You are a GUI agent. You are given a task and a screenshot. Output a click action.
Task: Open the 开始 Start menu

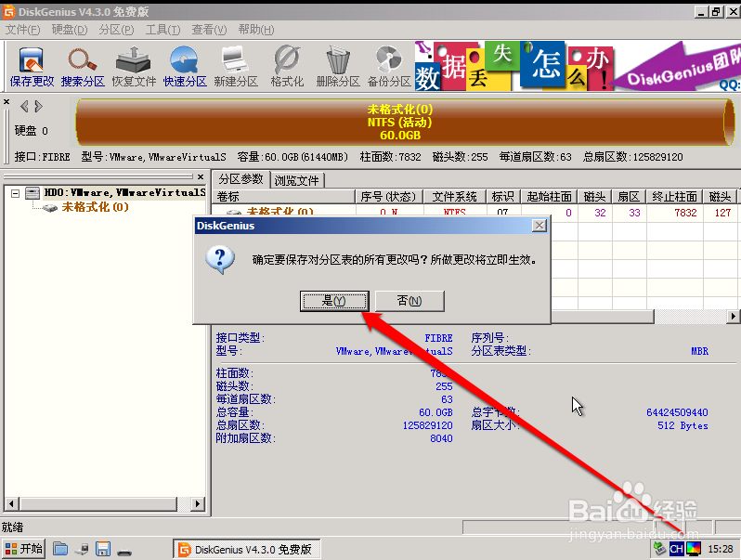click(x=23, y=549)
